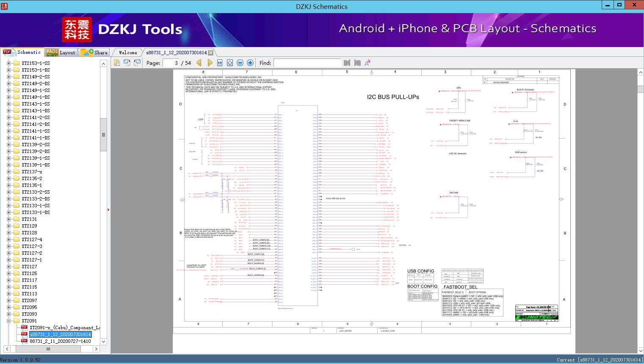Click the fit page icon
Viewport: 644px width, 364px height.
point(230,63)
